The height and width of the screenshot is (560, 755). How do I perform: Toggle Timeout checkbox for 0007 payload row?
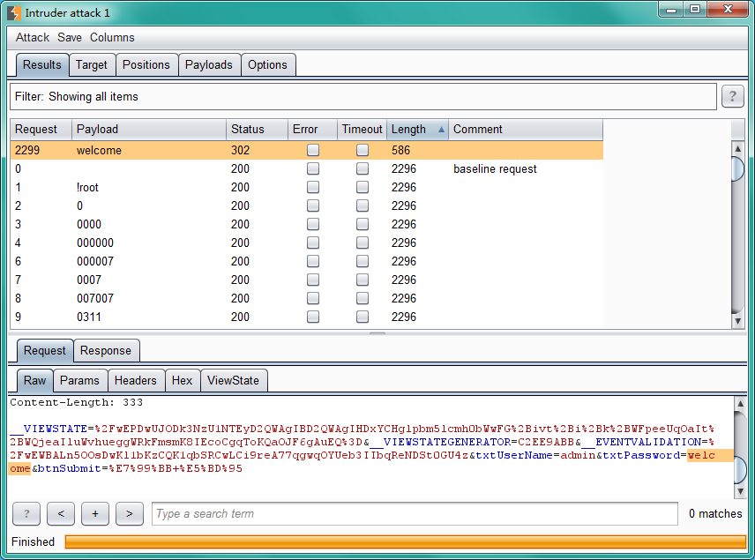pyautogui.click(x=363, y=280)
